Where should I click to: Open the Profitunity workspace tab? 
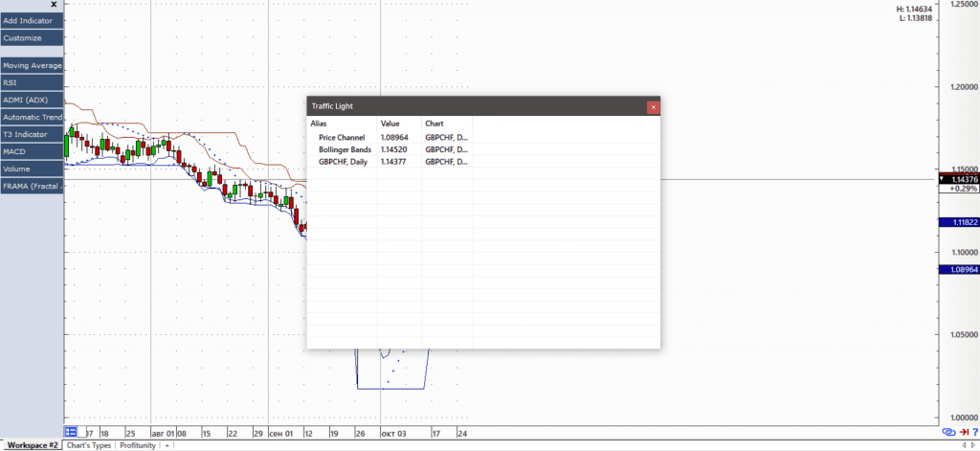pos(139,445)
